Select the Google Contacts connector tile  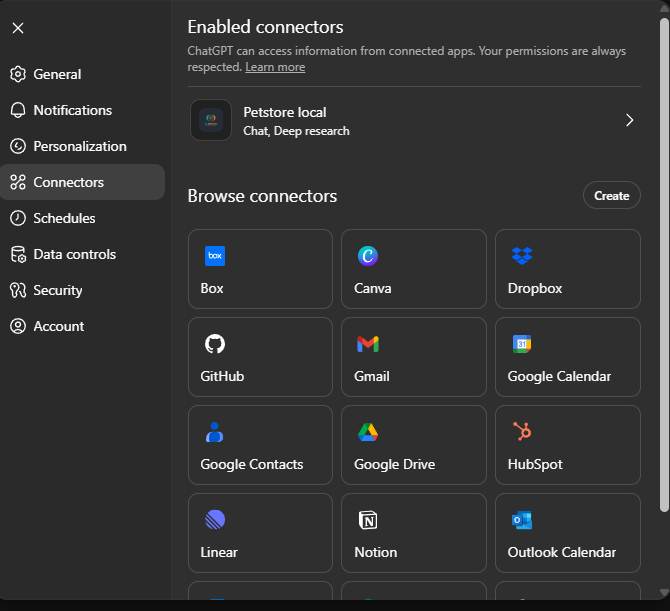click(260, 449)
